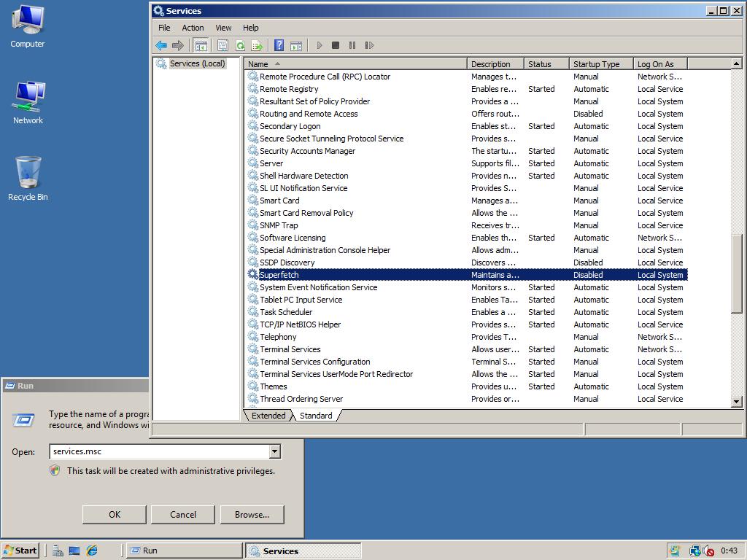Click the network status tray icon
The image size is (747, 560).
click(x=695, y=551)
